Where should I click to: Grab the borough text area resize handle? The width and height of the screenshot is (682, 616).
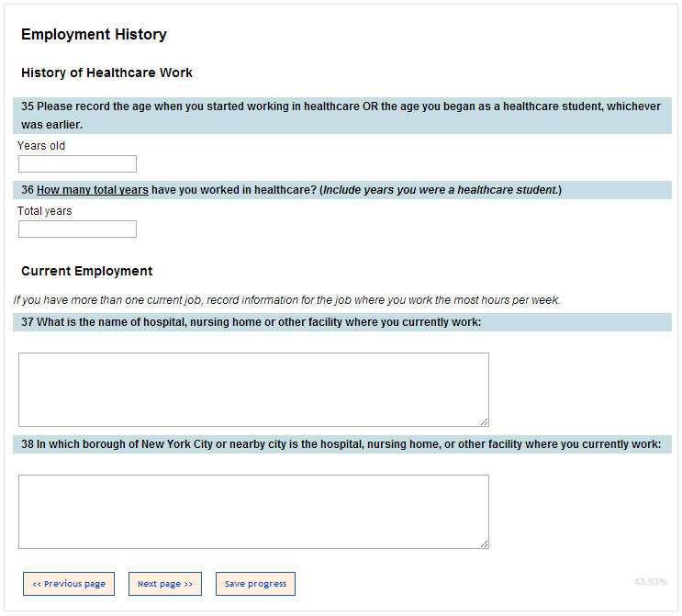pyautogui.click(x=484, y=543)
